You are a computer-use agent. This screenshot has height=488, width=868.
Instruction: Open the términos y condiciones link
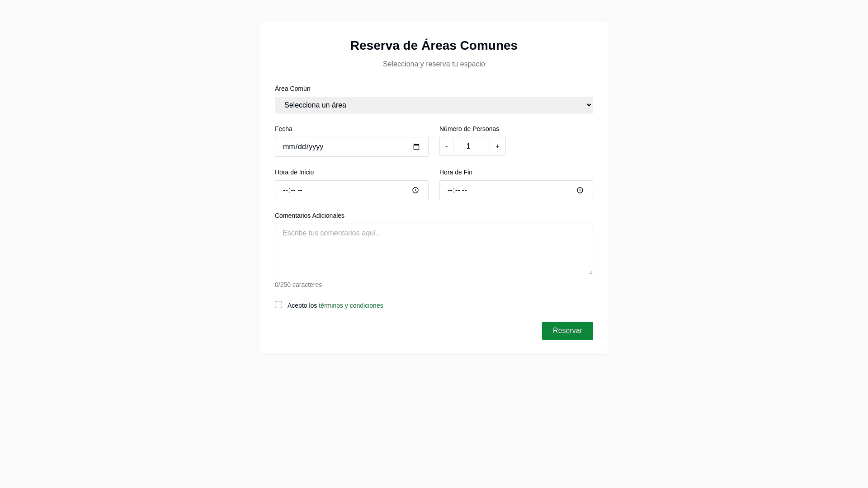[x=351, y=305]
